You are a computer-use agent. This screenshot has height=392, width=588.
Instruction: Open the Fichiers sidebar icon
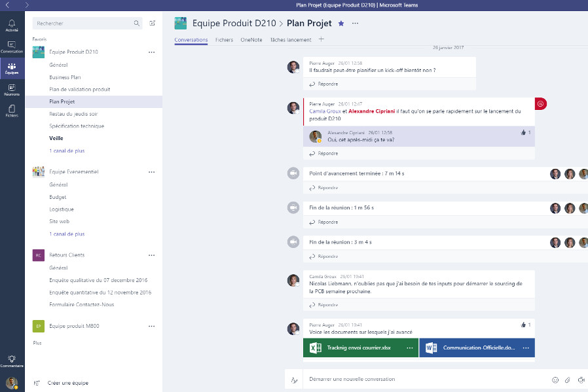tap(12, 111)
